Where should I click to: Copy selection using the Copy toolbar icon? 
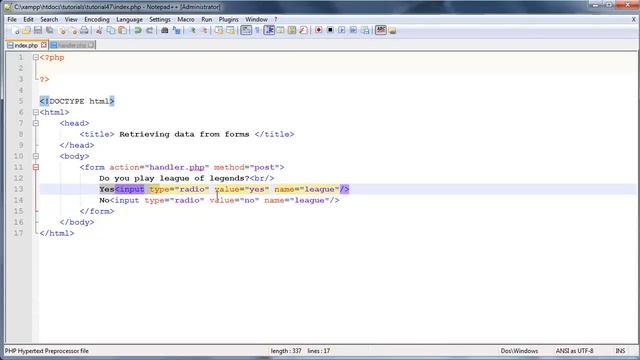tap(111, 31)
